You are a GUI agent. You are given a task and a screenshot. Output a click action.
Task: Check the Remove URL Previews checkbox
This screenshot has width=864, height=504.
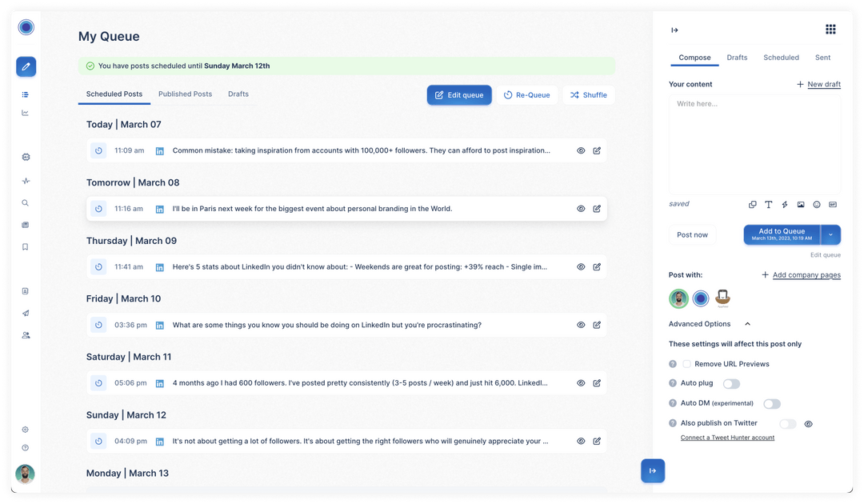(686, 363)
